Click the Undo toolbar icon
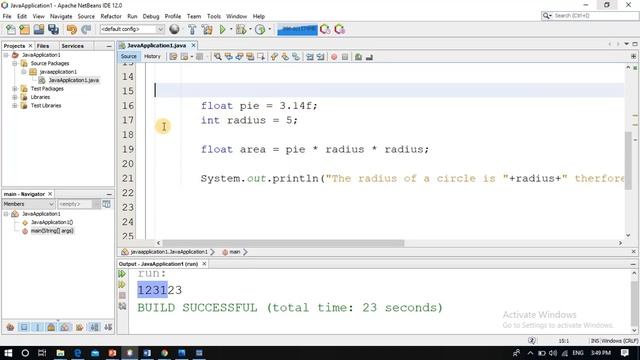Image resolution: width=640 pixels, height=360 pixels. (x=72, y=29)
